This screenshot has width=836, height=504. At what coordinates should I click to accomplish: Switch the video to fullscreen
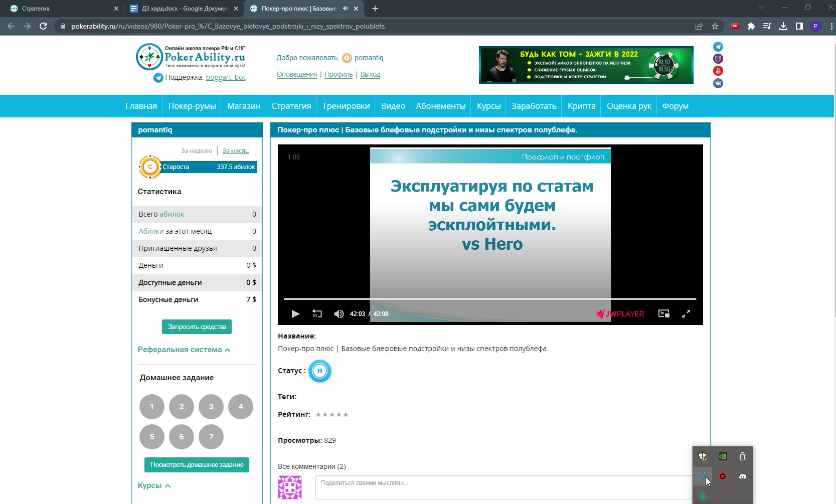686,314
